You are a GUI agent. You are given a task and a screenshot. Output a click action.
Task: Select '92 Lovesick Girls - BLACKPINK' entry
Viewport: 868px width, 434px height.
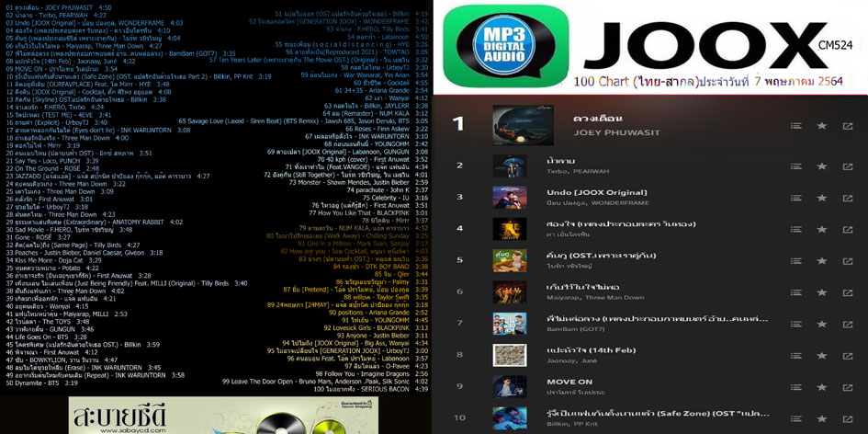[x=378, y=328]
